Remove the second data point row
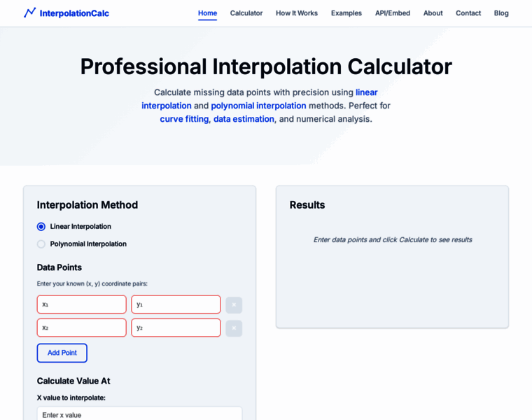Viewport: 532px width, 420px height. [234, 328]
